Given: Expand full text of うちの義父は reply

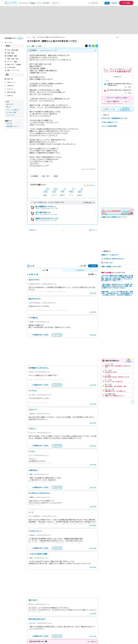Looking at the screenshot, I should tap(92, 335).
